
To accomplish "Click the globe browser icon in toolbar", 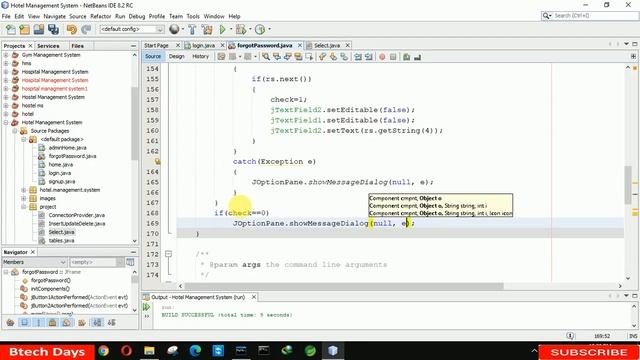I will [x=174, y=29].
